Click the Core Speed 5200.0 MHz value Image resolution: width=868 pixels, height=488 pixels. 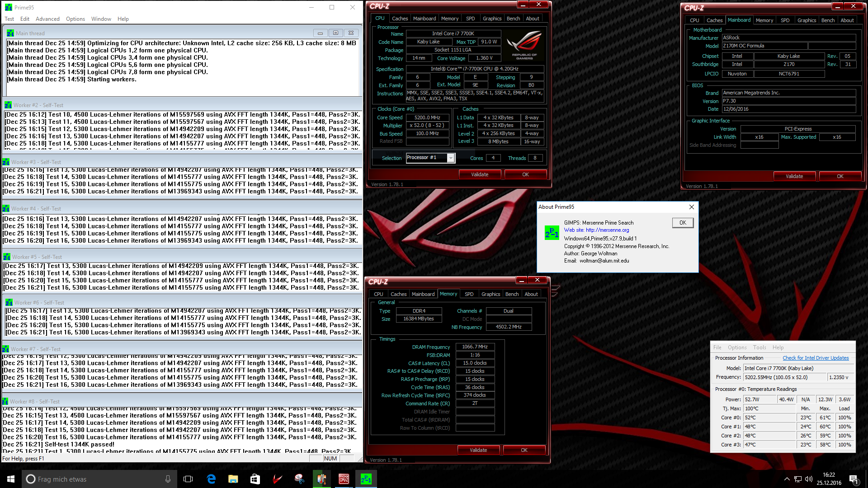pos(427,117)
